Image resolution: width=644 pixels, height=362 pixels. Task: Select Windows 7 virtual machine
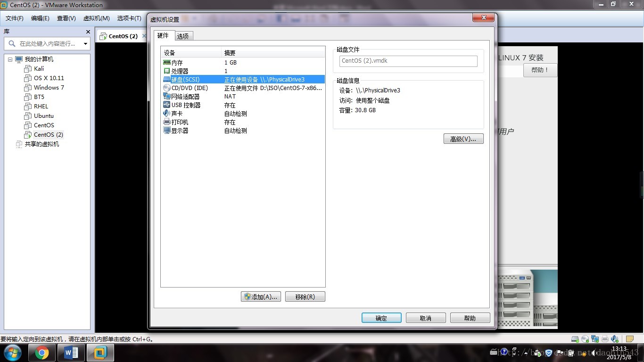[49, 88]
